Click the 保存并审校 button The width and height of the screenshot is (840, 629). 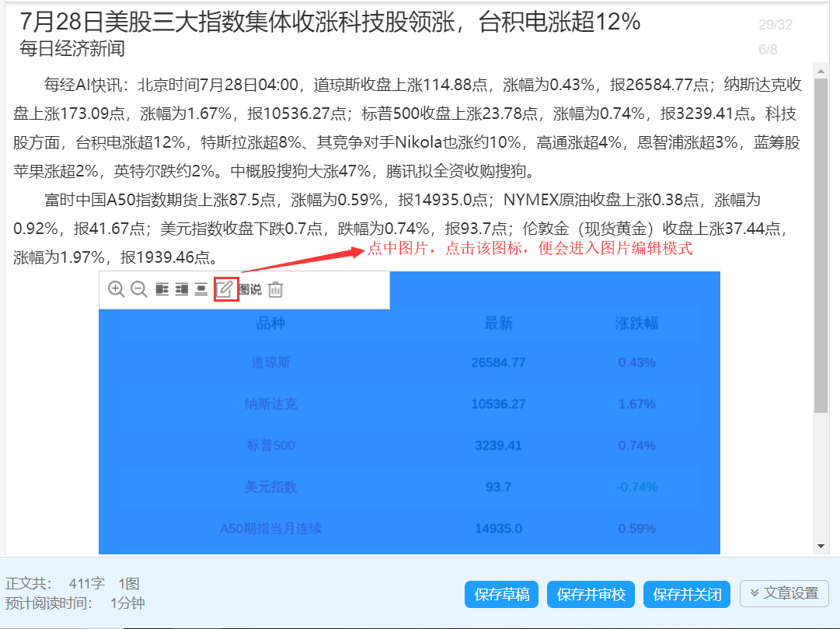[591, 594]
